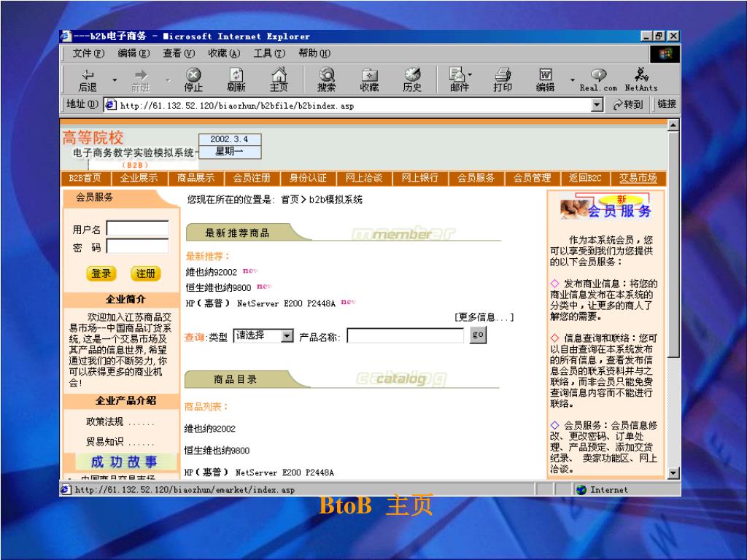Image resolution: width=747 pixels, height=560 pixels.
Task: Select the B2B首页 navigation tab
Action: 85,178
